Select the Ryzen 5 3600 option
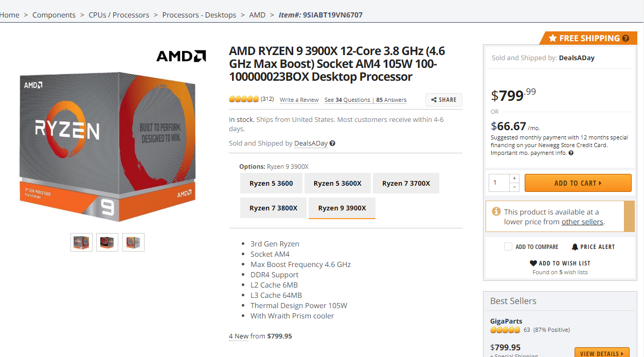Screen dimensions: 644x357 tap(271, 183)
